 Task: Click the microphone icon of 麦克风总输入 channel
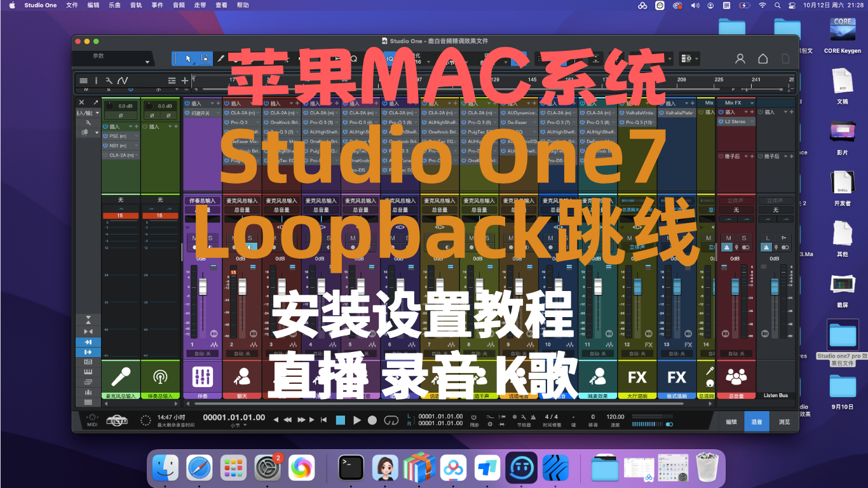pyautogui.click(x=120, y=377)
